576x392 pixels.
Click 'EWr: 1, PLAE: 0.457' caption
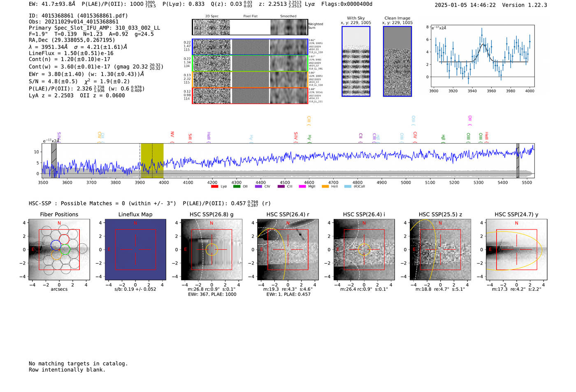288,295
